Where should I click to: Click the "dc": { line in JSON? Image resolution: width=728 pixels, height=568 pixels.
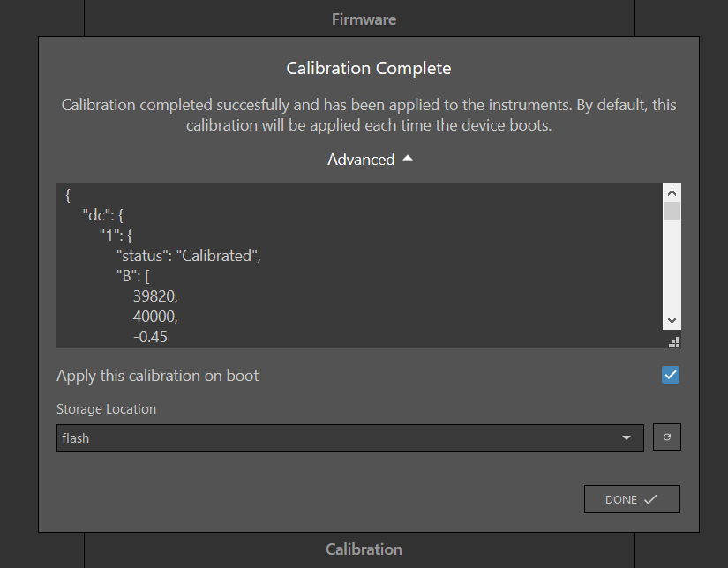[x=102, y=215]
